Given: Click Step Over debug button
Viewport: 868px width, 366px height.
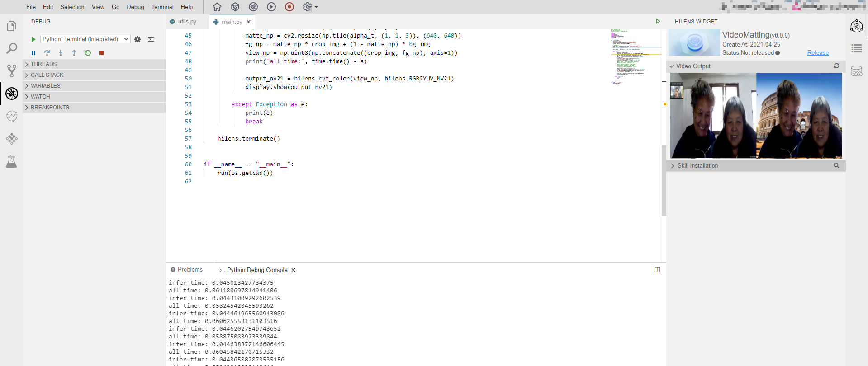Looking at the screenshot, I should click(47, 53).
